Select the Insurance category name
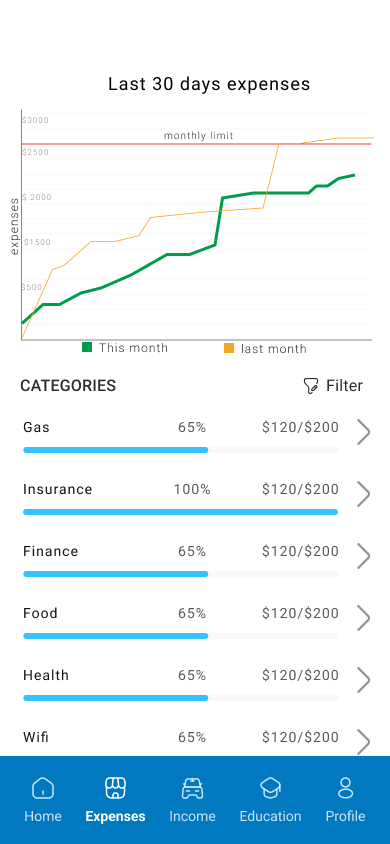The height and width of the screenshot is (844, 390). pos(58,489)
